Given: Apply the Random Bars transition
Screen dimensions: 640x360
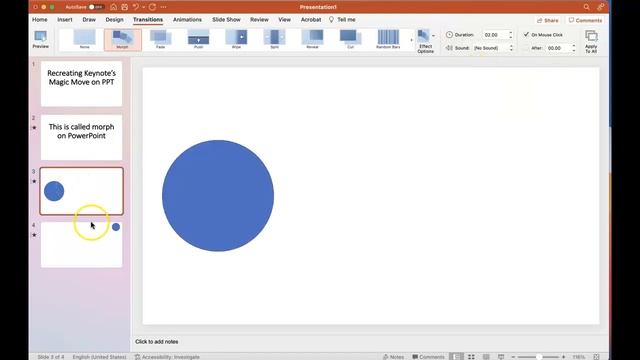Looking at the screenshot, I should (x=388, y=40).
